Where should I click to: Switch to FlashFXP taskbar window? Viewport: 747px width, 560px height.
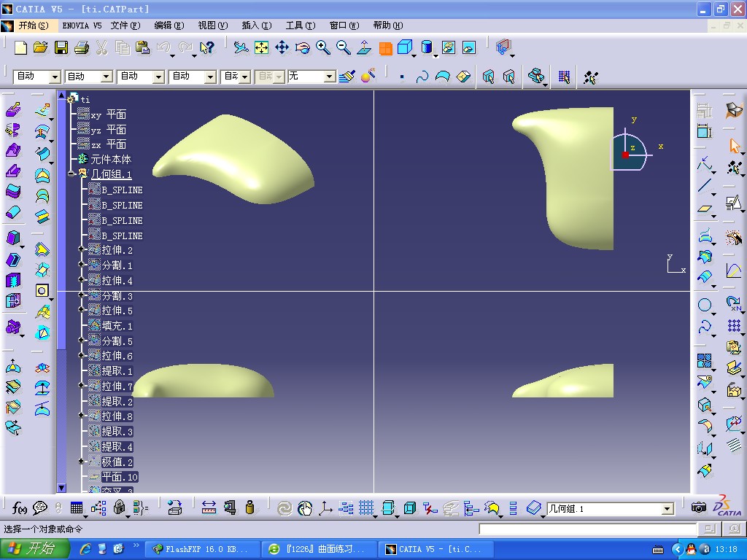pyautogui.click(x=202, y=549)
